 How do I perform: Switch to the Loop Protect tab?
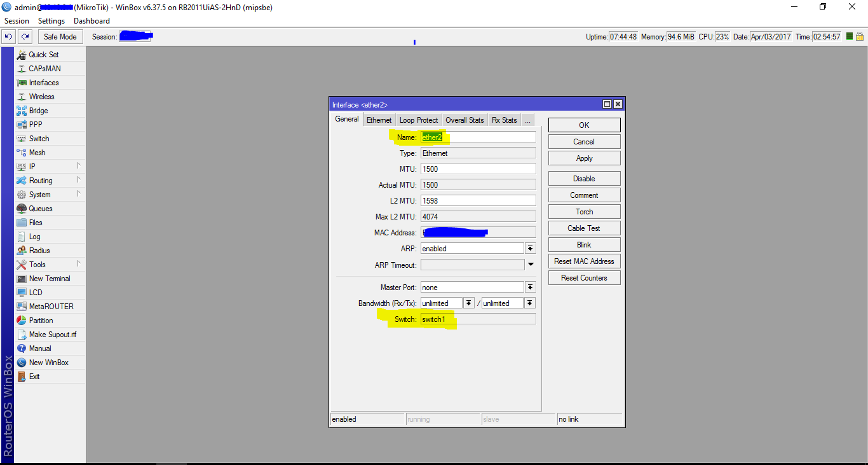419,120
